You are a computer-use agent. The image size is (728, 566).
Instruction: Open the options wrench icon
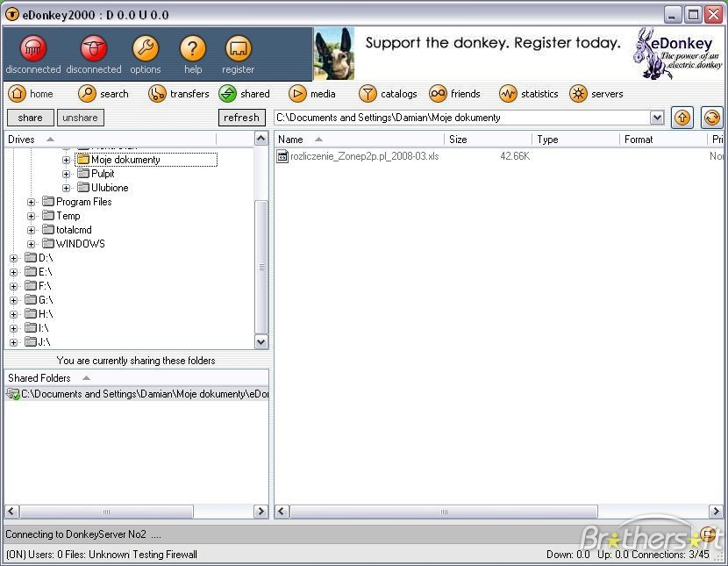tap(146, 48)
